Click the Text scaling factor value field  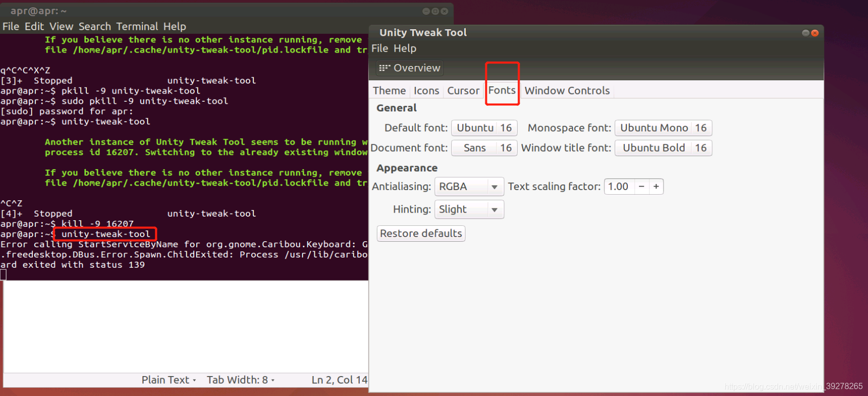[619, 187]
